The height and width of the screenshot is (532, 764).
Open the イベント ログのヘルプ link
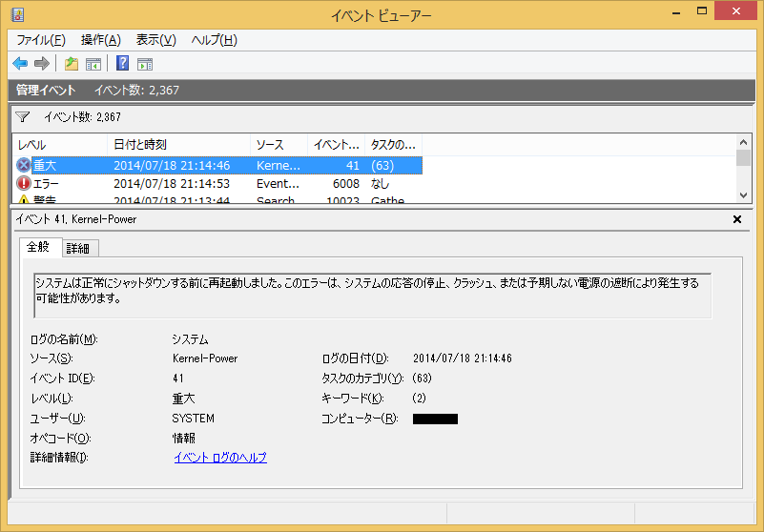220,458
